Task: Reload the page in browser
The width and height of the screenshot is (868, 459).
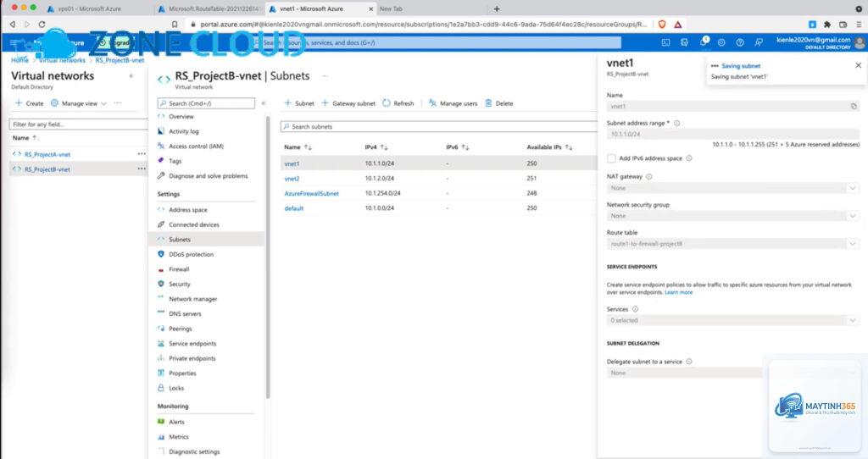Action: click(x=42, y=25)
